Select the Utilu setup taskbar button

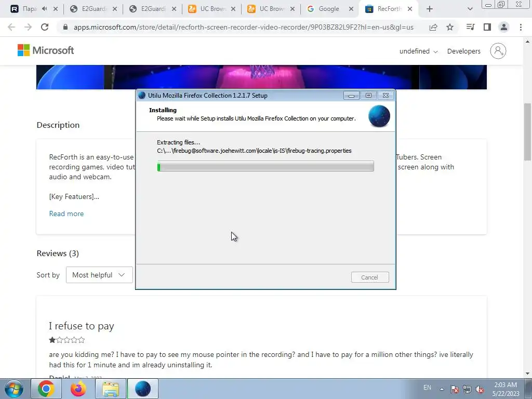click(143, 389)
